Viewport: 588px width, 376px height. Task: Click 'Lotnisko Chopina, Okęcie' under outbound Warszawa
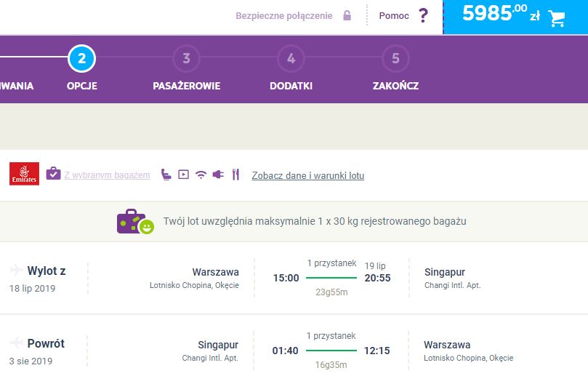(x=194, y=286)
